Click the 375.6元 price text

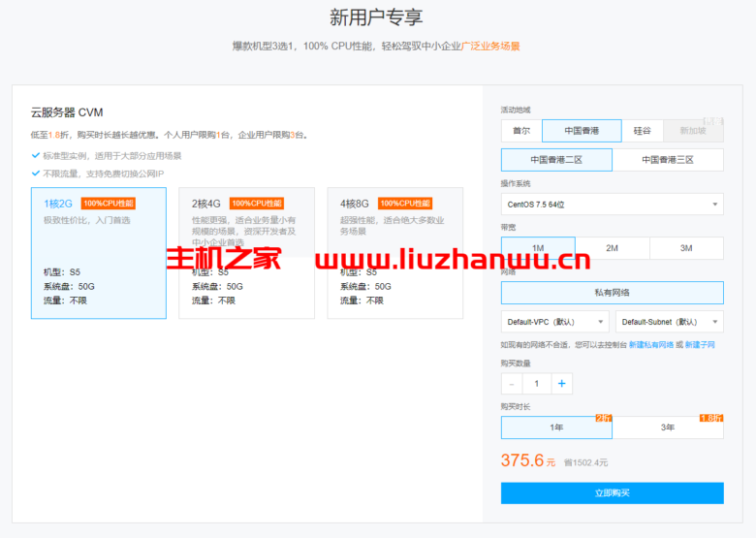[x=528, y=460]
